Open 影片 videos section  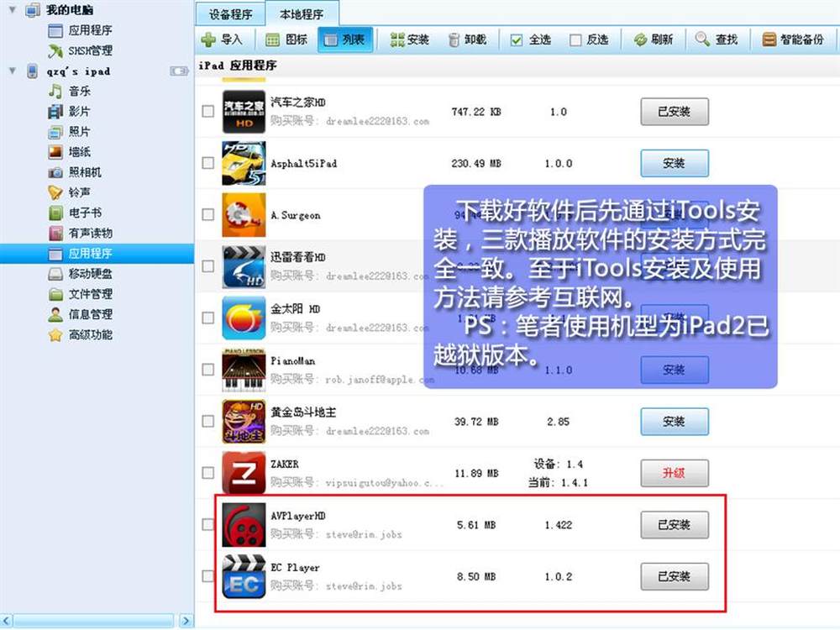70,112
